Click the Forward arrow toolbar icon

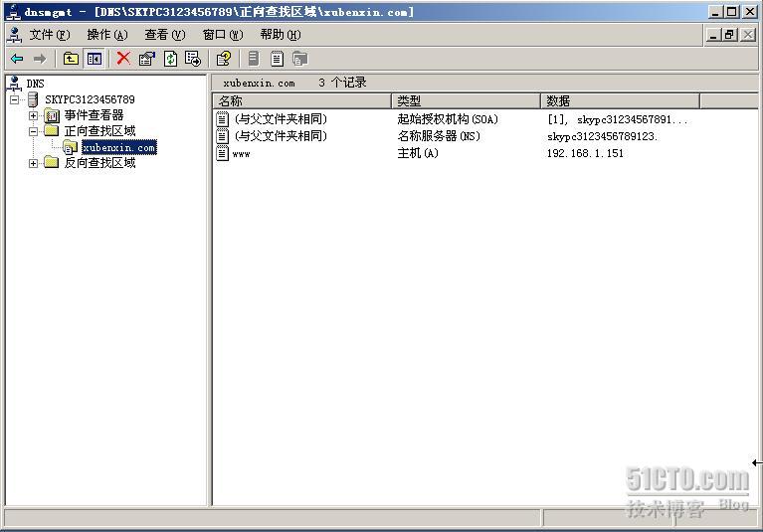[40, 59]
